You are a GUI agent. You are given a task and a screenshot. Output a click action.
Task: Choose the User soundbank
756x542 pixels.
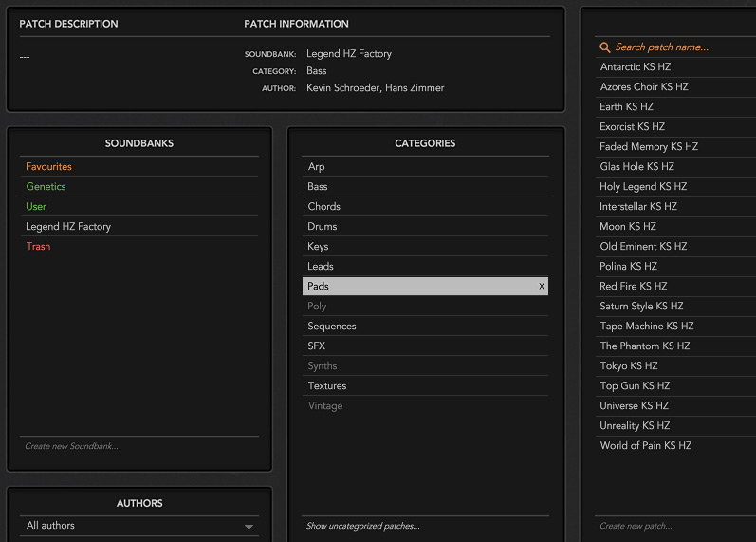click(x=36, y=207)
